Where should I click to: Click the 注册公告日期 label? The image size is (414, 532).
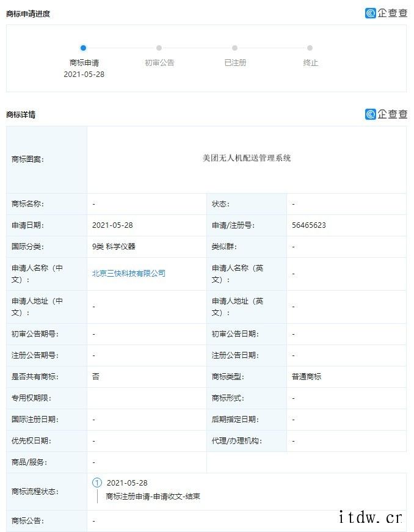tap(235, 355)
